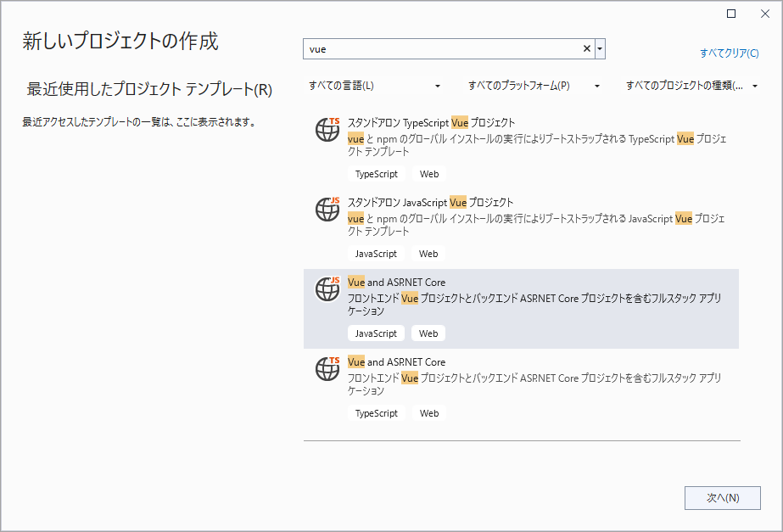Click 最近使用したプロジェクト テンプレート(R) heading
Screen dimensions: 783x532
(149, 89)
